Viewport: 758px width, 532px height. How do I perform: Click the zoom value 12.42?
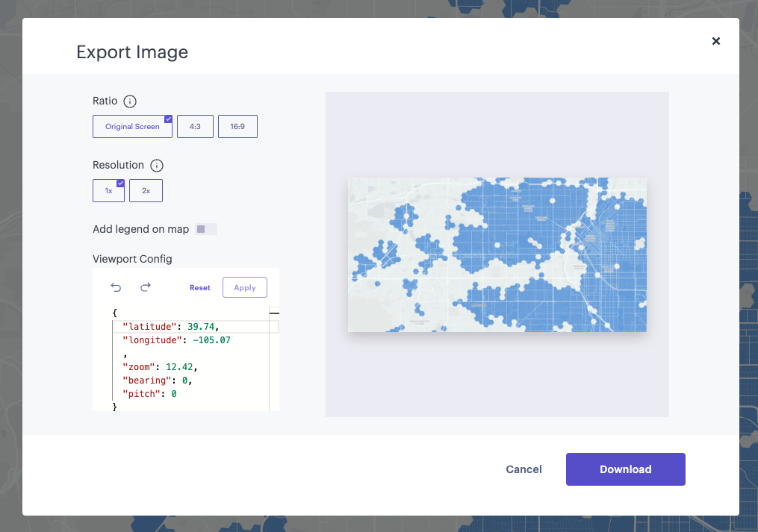(179, 367)
